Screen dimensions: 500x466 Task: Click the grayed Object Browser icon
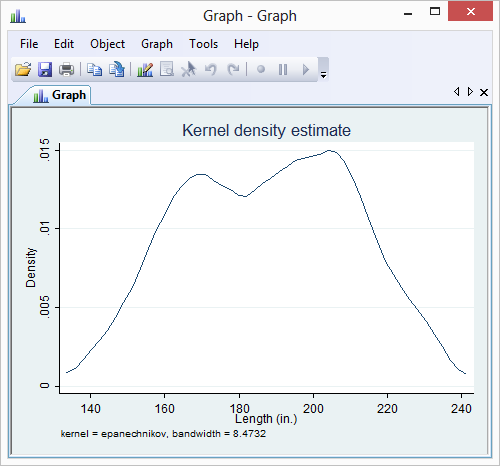[x=167, y=69]
